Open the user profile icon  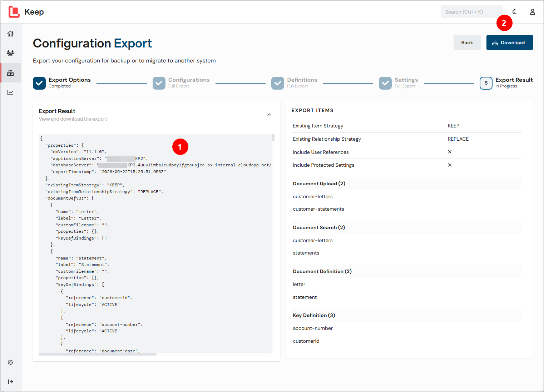[532, 12]
